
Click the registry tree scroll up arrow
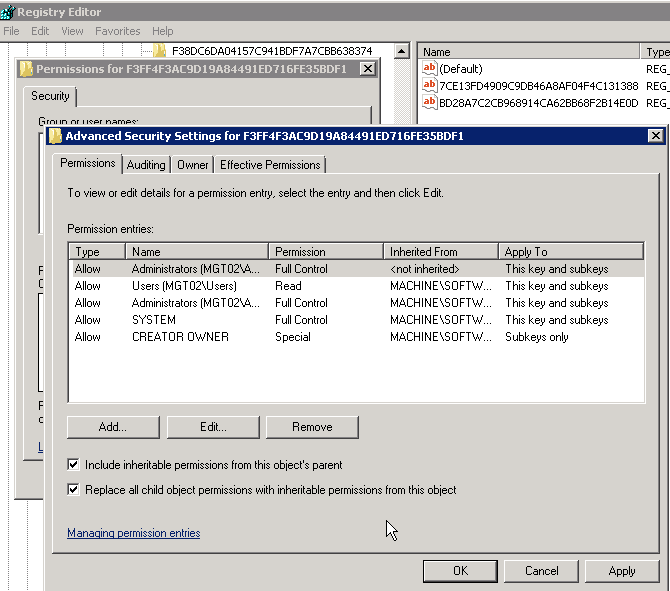tap(401, 52)
